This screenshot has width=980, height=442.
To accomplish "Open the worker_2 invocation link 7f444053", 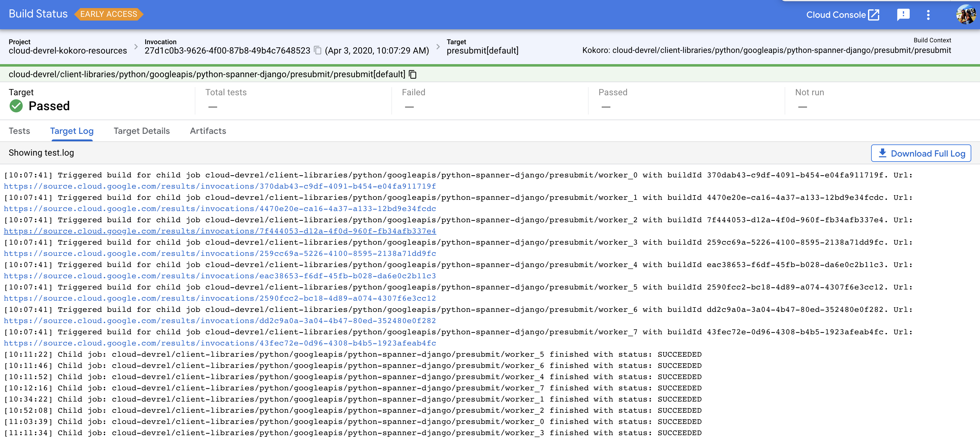I will [220, 231].
